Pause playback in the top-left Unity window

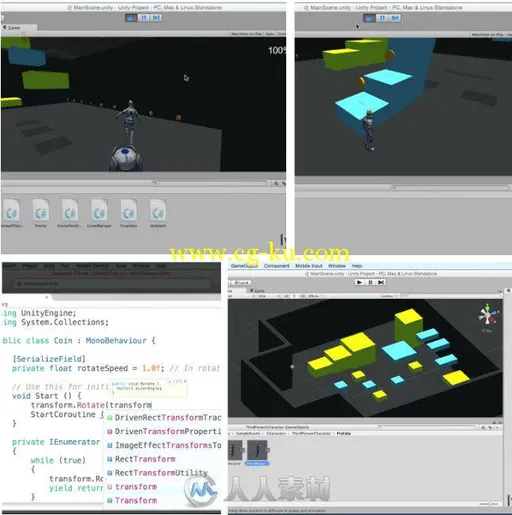click(144, 18)
